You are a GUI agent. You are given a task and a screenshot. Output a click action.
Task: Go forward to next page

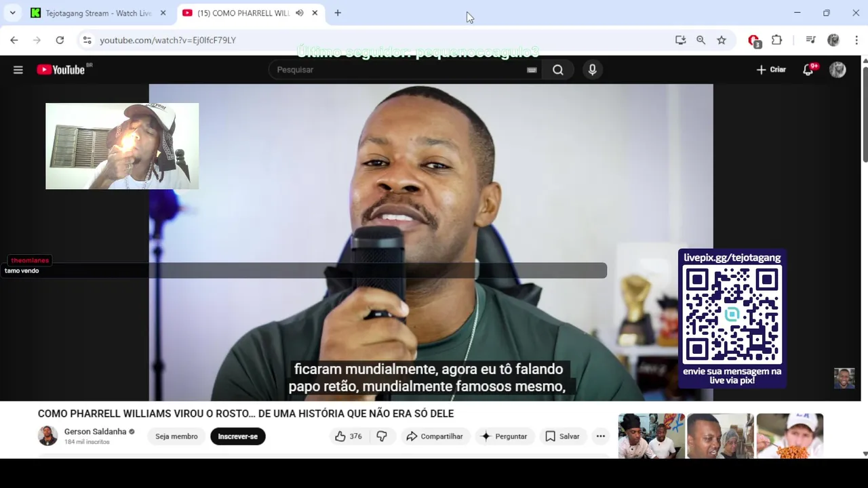37,40
